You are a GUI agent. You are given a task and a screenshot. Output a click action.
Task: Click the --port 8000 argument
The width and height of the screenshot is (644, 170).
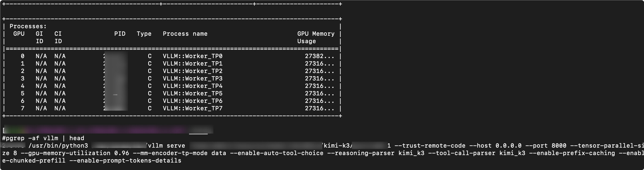click(x=546, y=146)
